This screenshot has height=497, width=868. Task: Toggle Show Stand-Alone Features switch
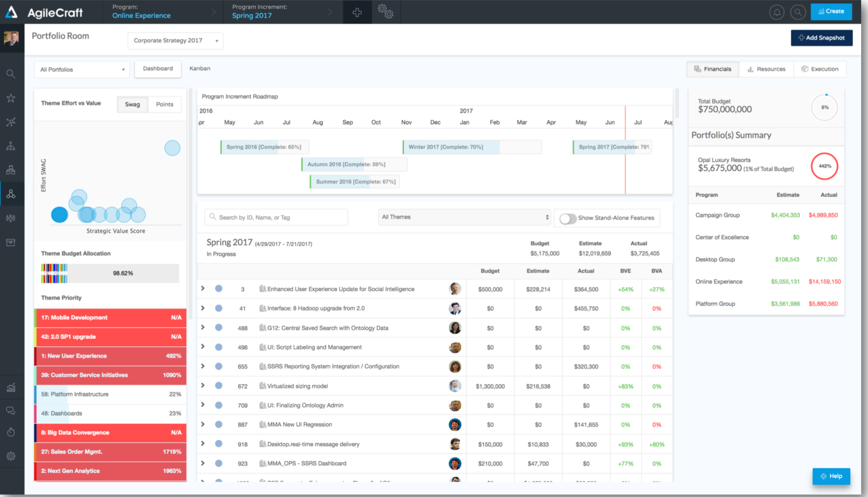[567, 218]
